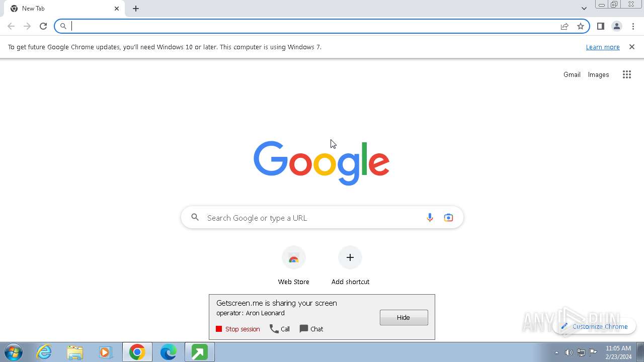644x362 pixels.
Task: Switch to Chrome in the taskbar
Action: point(137,352)
